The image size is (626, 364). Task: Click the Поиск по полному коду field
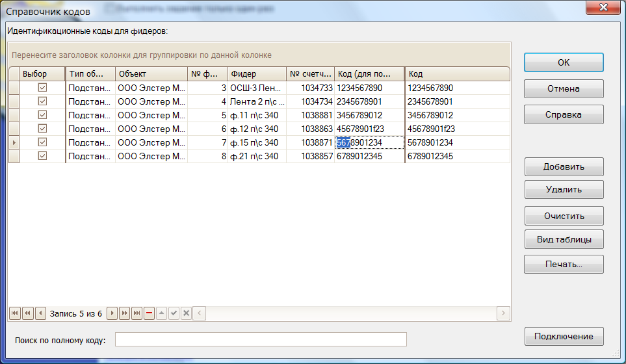(261, 340)
